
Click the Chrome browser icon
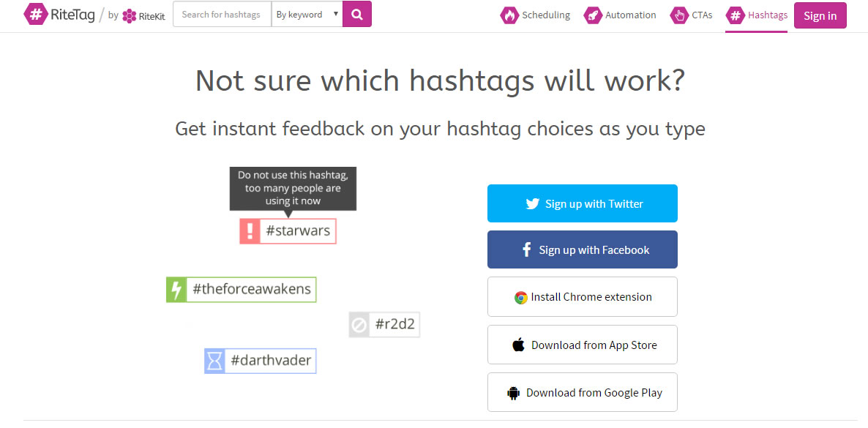coord(520,296)
